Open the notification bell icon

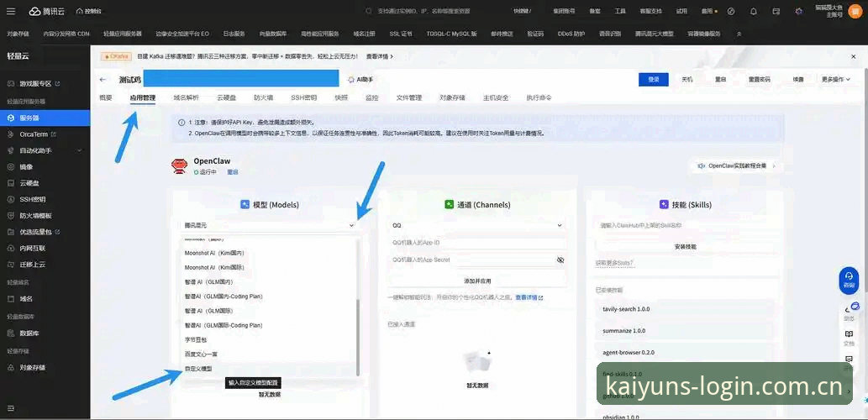coord(754,11)
